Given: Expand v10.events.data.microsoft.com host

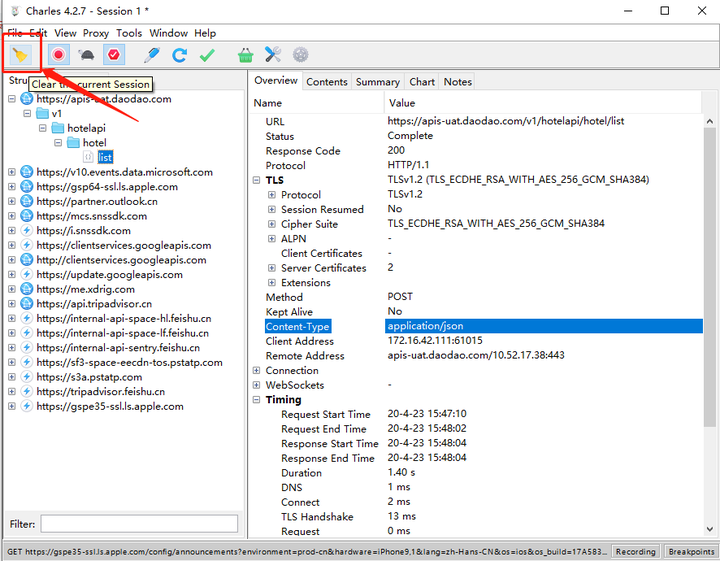Looking at the screenshot, I should (12, 172).
